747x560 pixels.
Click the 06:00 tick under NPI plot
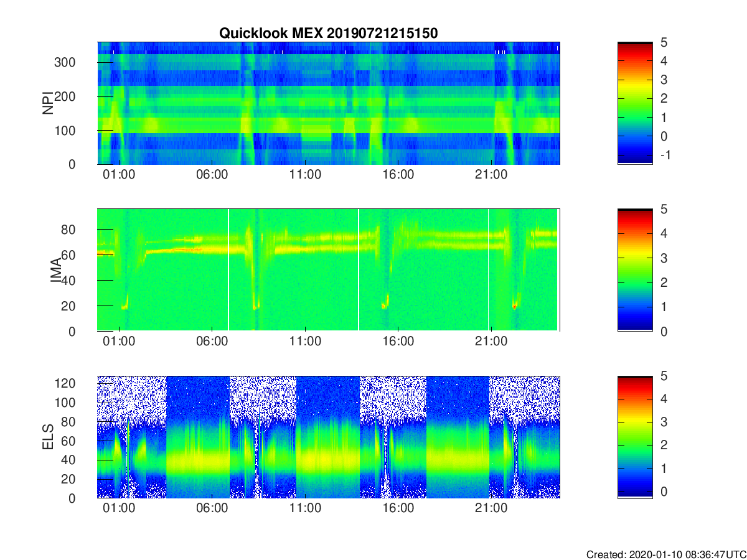click(x=212, y=175)
